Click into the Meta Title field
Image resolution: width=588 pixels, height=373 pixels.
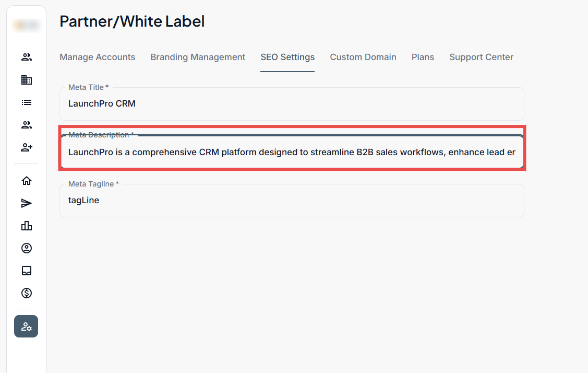[x=292, y=104]
